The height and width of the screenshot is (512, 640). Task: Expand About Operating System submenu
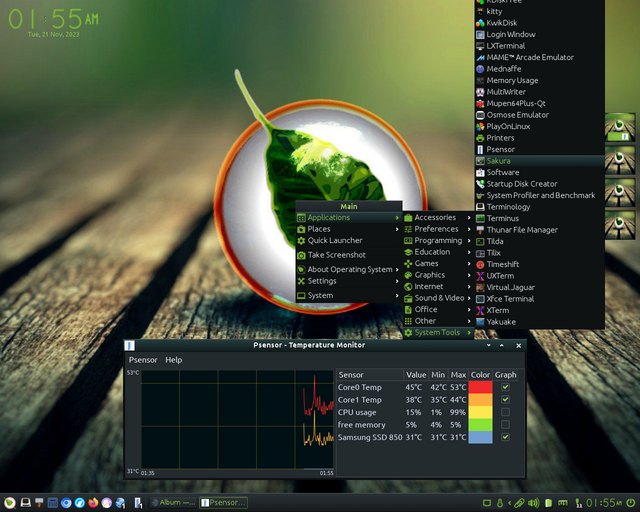click(397, 269)
